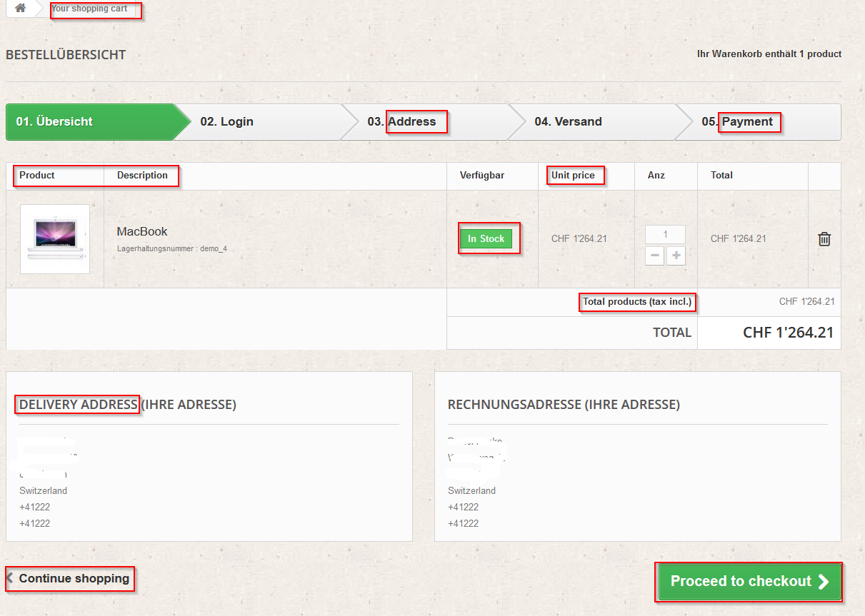Open the MacBook product name link
This screenshot has width=865, height=616.
tap(142, 231)
